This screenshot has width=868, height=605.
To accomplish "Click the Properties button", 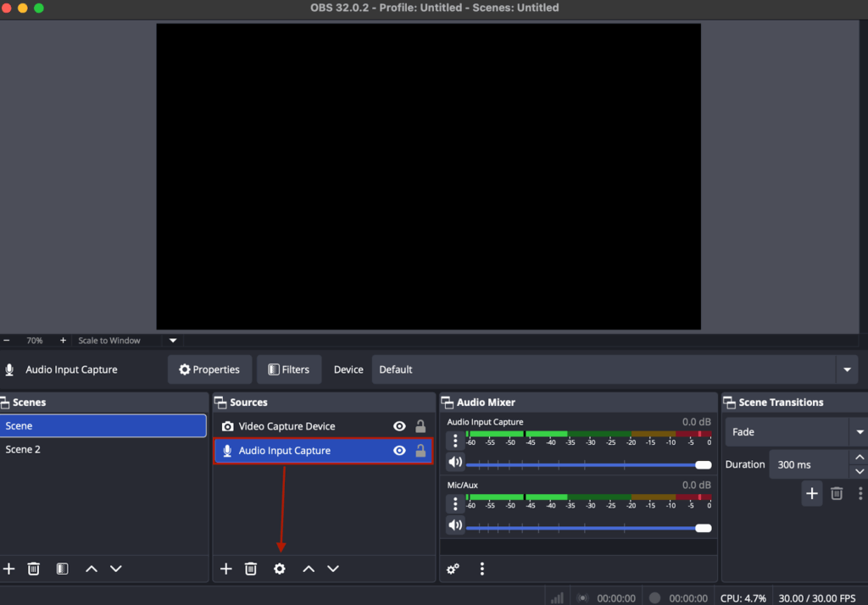I will click(x=209, y=369).
